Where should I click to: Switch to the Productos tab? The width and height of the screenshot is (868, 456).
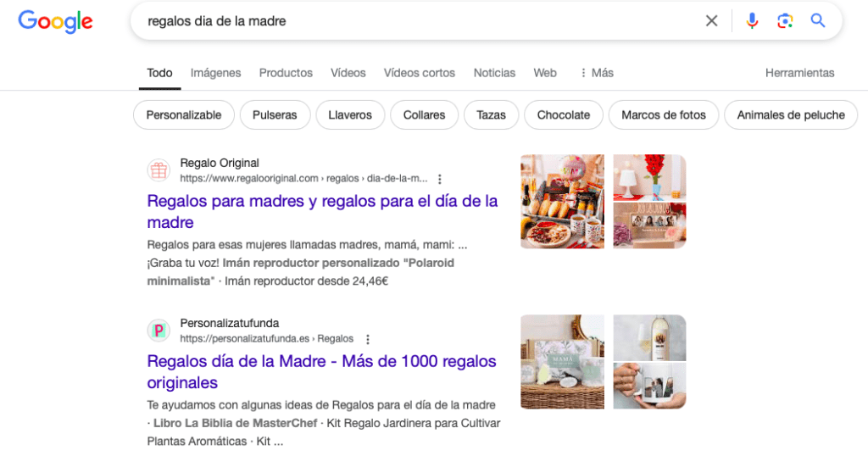286,73
